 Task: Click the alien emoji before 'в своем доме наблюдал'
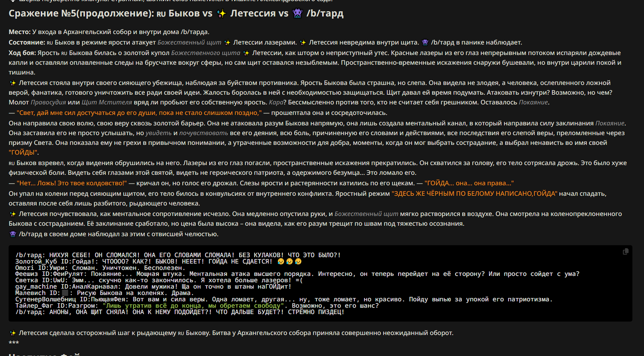click(x=13, y=234)
